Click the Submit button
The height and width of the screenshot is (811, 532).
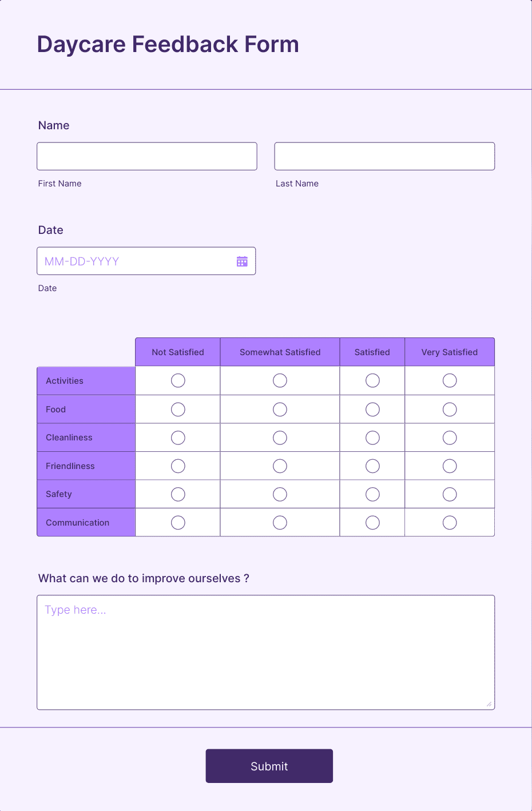(269, 766)
